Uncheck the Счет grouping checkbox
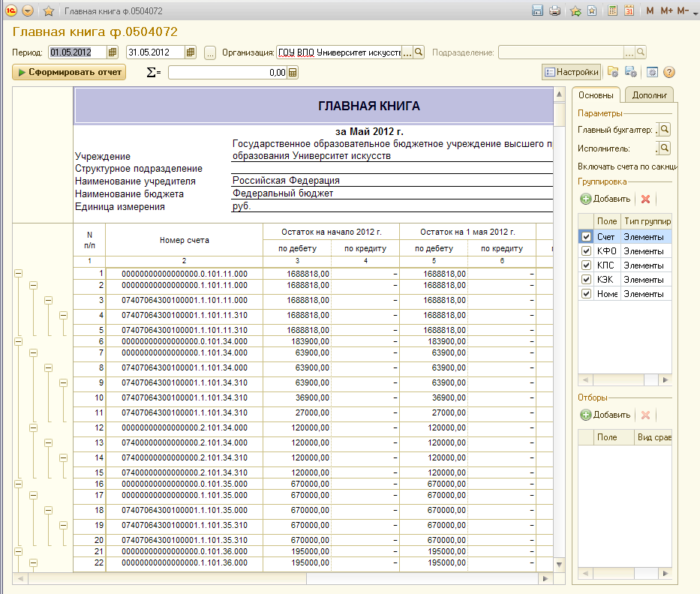 586,237
